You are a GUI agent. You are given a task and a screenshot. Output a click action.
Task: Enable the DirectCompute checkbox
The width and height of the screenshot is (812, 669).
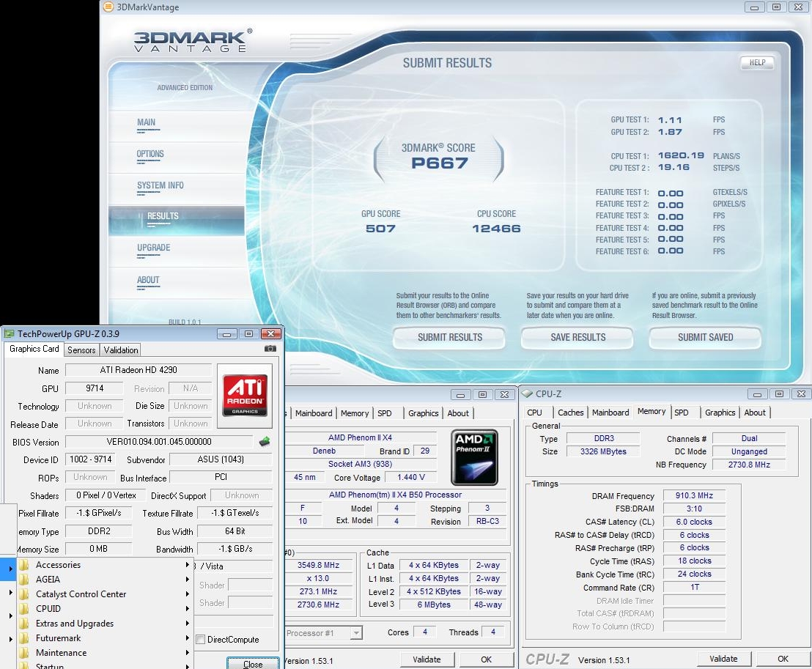tap(200, 640)
